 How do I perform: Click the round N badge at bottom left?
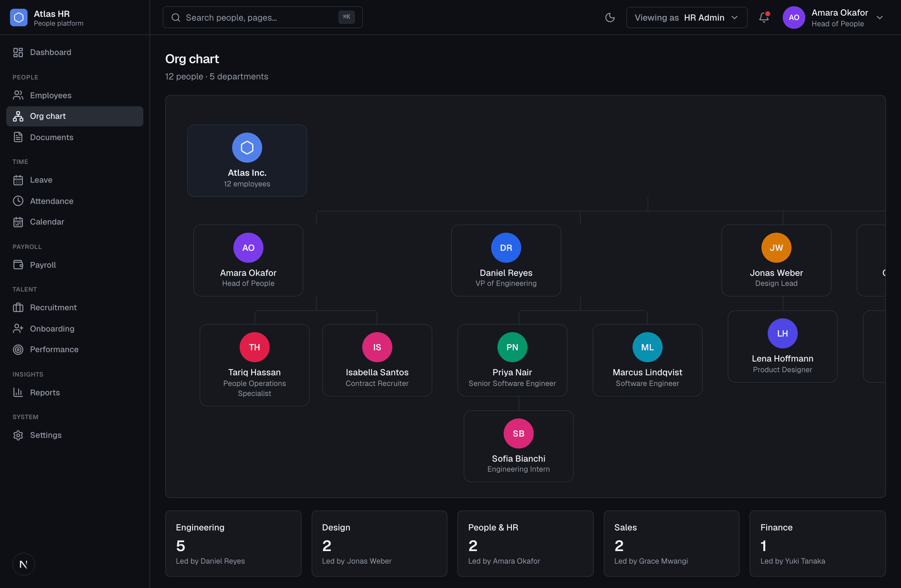tap(23, 564)
